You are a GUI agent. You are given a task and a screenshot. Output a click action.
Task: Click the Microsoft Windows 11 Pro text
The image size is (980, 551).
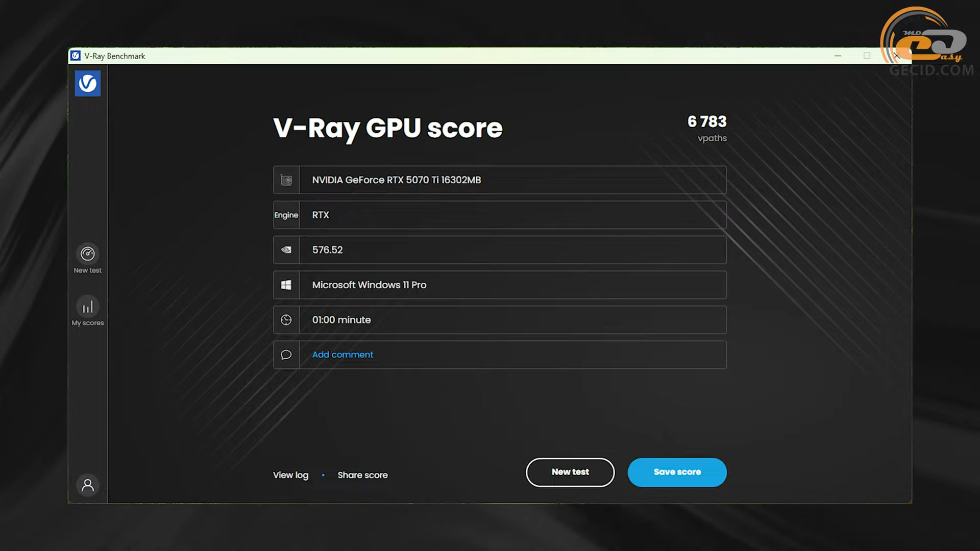pos(369,285)
